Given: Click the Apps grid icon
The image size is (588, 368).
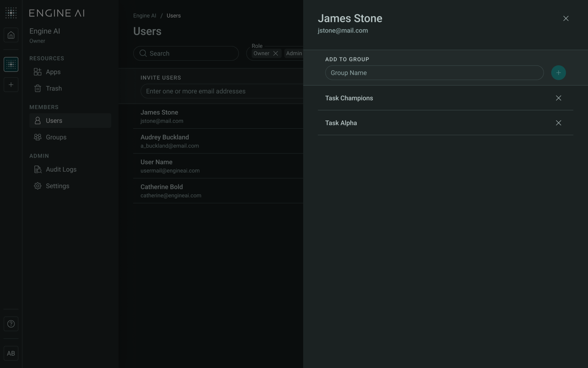Looking at the screenshot, I should click(38, 72).
